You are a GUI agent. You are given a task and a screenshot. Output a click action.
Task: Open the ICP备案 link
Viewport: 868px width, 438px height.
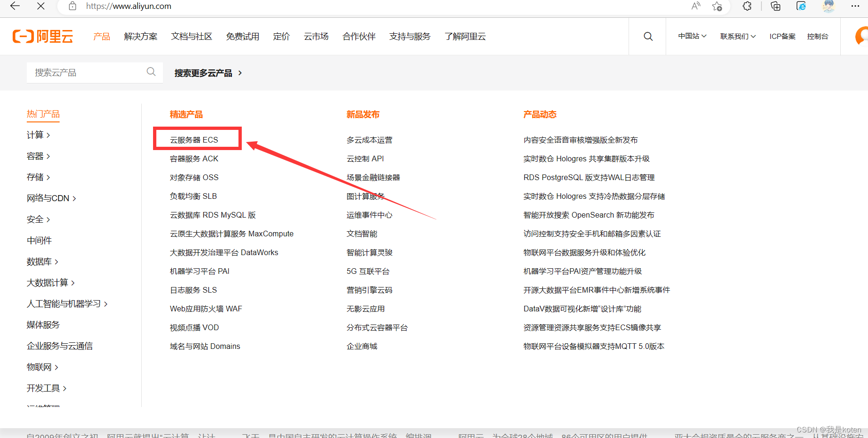(783, 36)
